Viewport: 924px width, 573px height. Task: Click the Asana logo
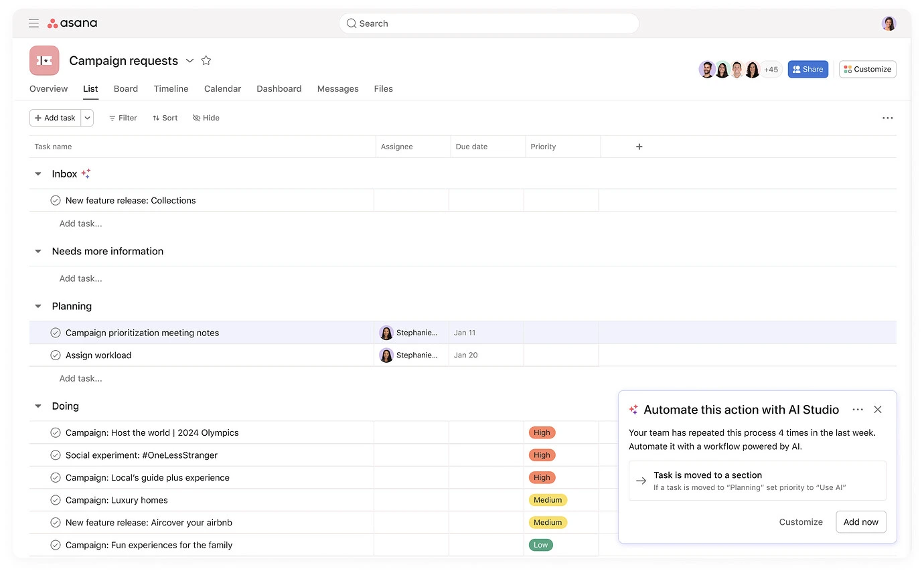[72, 23]
